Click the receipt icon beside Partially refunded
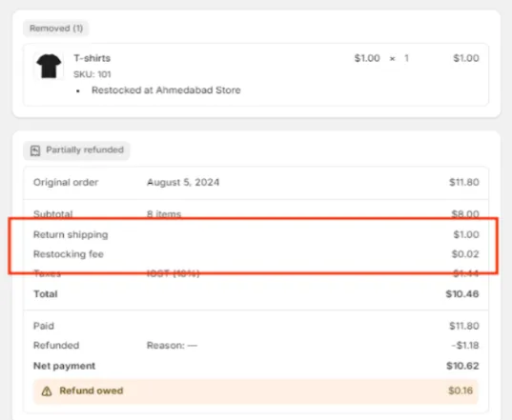This screenshot has width=512, height=420. (35, 150)
